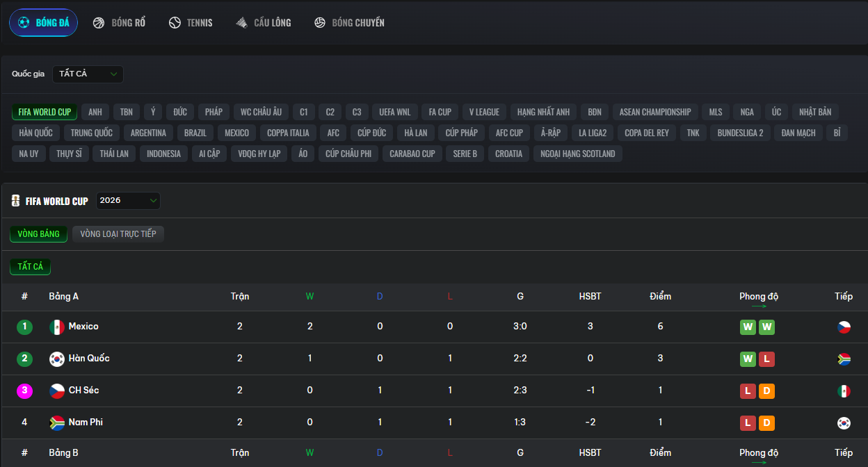The width and height of the screenshot is (868, 467).
Task: Switch to Cầu Lông sport tab
Action: click(264, 23)
